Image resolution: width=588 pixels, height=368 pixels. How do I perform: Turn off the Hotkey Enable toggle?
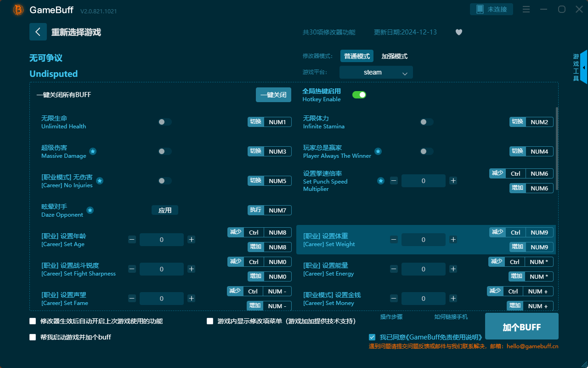(359, 94)
